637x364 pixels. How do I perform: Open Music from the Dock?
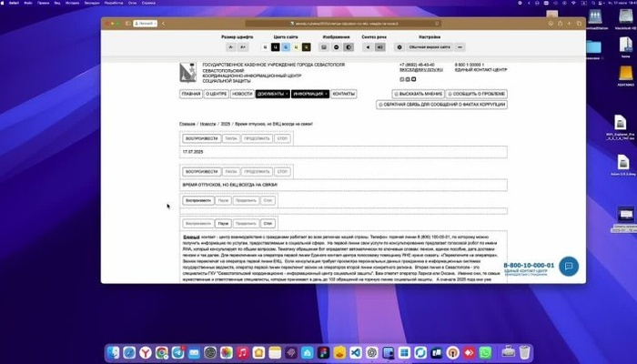[x=243, y=352]
